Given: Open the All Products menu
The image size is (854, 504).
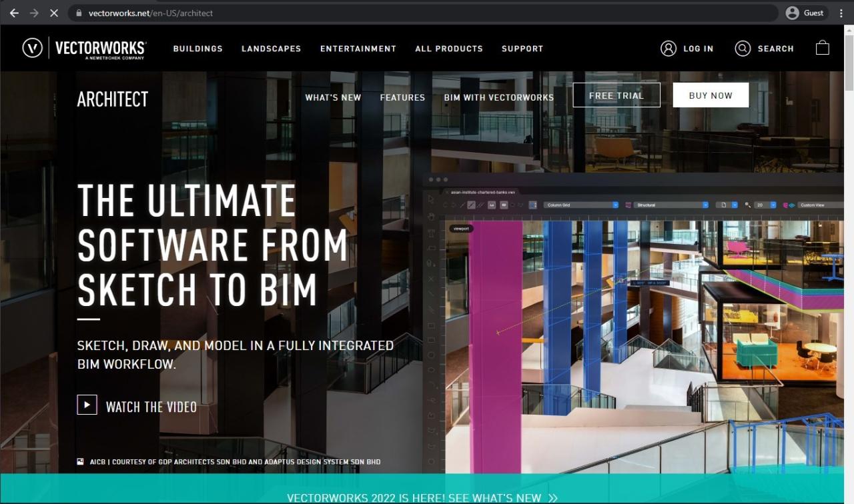Looking at the screenshot, I should click(449, 49).
